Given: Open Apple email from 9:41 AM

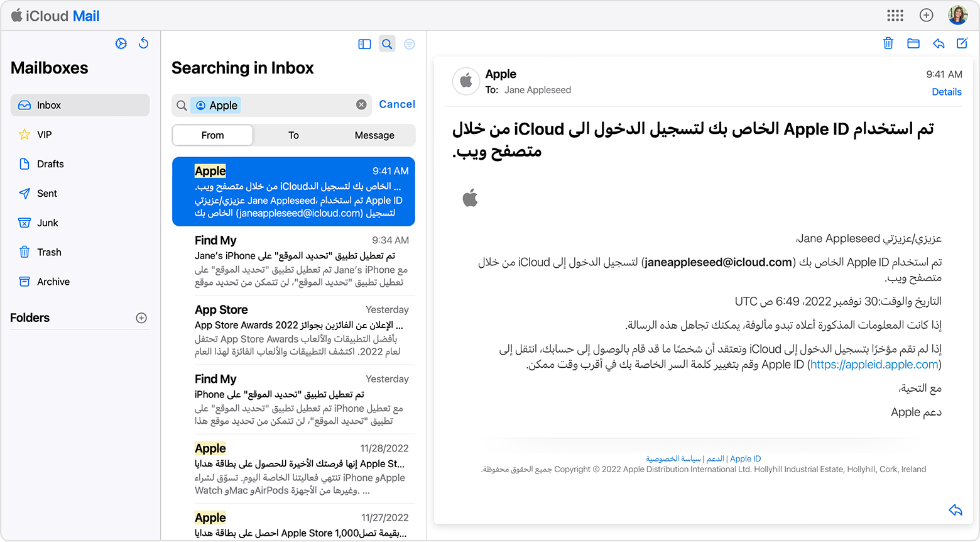Looking at the screenshot, I should tap(293, 191).
